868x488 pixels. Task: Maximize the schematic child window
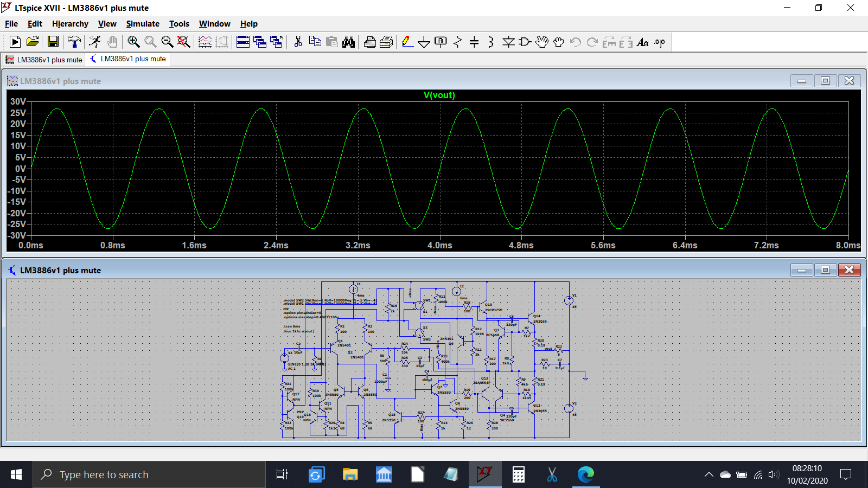(x=825, y=270)
